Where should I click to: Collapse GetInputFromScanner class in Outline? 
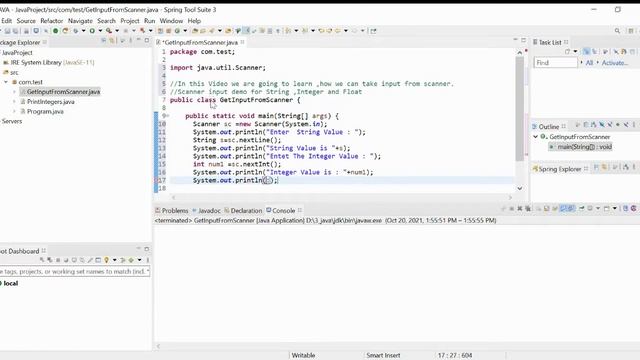click(536, 137)
